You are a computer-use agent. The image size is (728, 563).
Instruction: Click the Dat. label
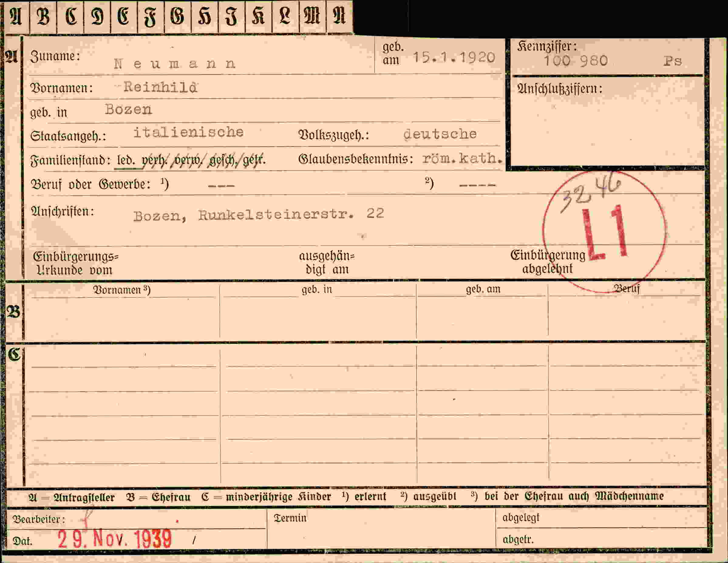[22, 541]
